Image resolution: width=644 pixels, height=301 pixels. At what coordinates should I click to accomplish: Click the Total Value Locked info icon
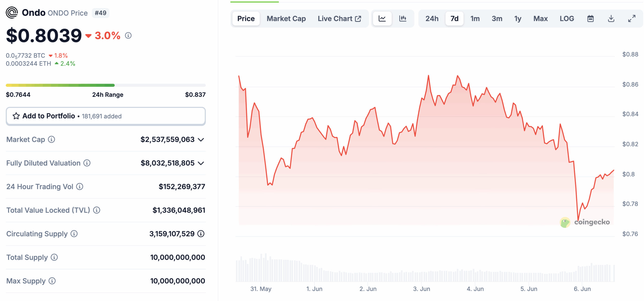click(96, 210)
